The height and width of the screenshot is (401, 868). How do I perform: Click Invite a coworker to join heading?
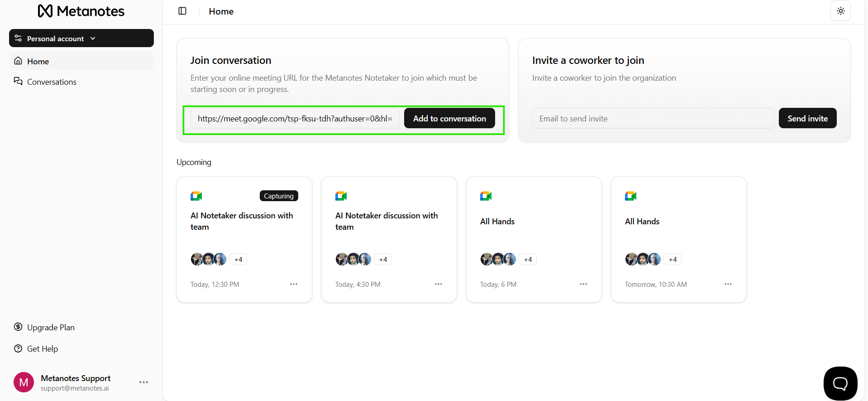coord(588,60)
